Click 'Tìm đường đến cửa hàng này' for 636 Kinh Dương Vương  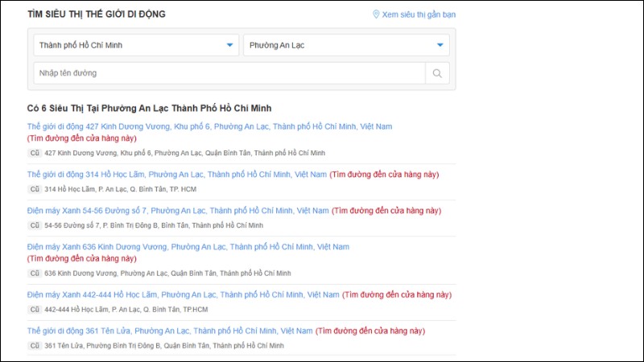coord(82,258)
